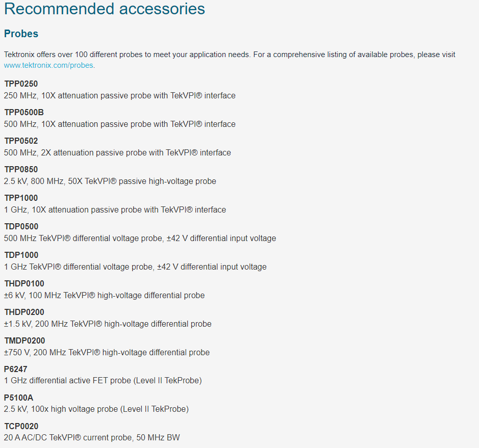Click the TDP1000 model heading
Screen dimensions: 479x448
(21, 255)
